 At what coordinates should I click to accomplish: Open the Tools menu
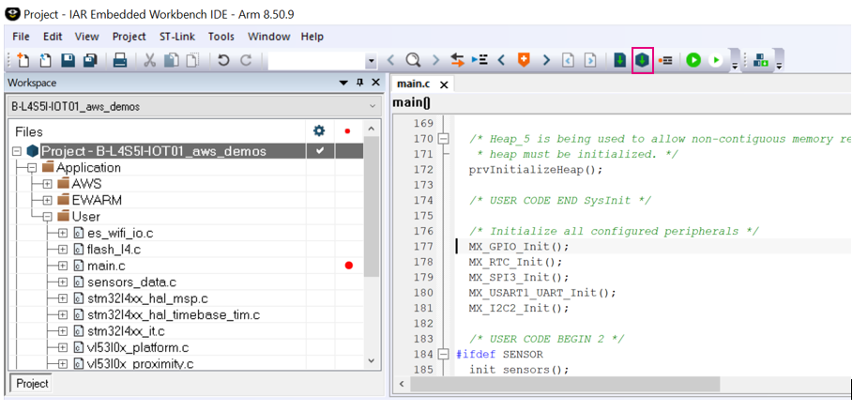click(x=221, y=37)
